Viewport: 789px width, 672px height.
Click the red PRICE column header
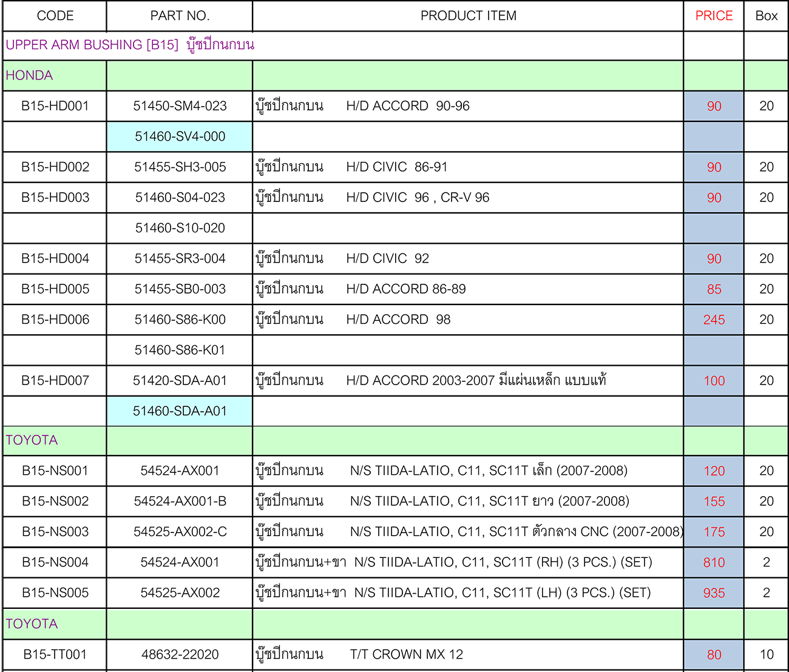click(714, 16)
